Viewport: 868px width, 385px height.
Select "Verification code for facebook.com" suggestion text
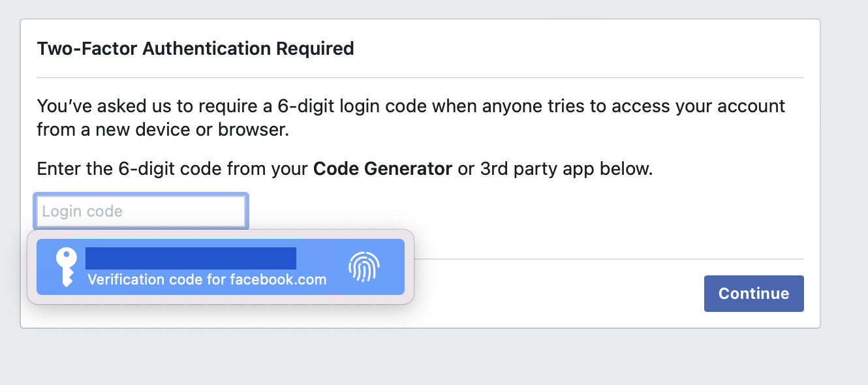pyautogui.click(x=206, y=280)
